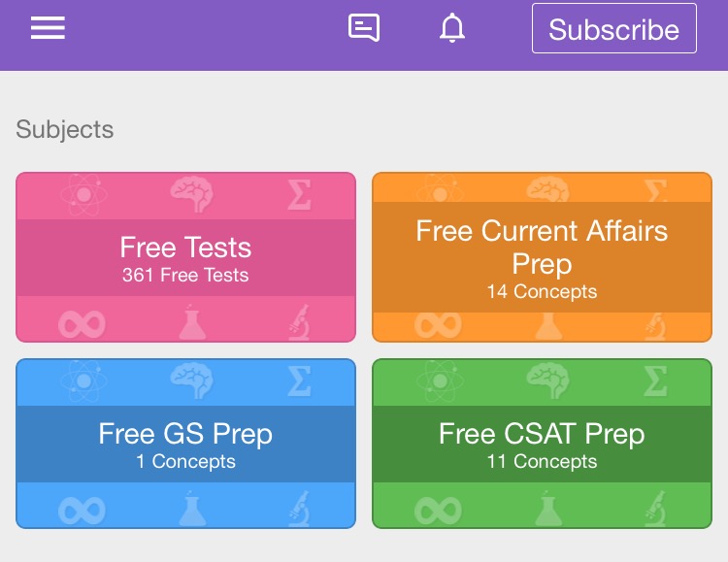Image resolution: width=728 pixels, height=562 pixels.
Task: Click the microscope icon on Free Tests card
Action: (x=299, y=321)
